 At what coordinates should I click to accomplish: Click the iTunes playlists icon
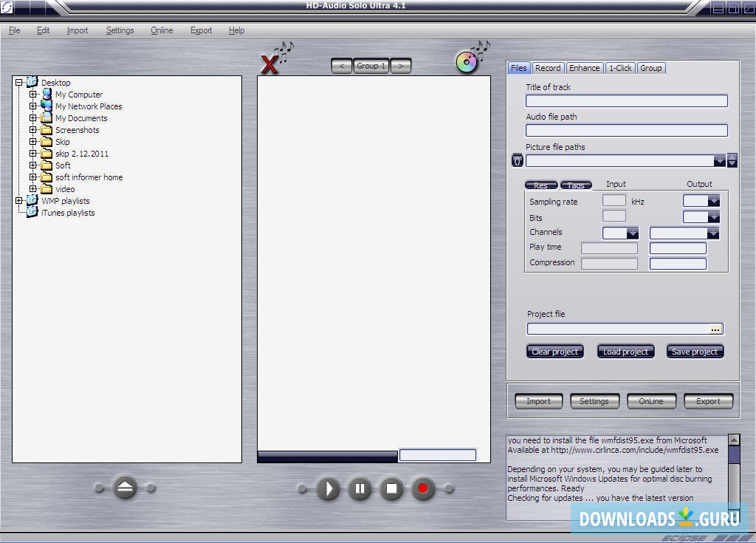tap(32, 212)
